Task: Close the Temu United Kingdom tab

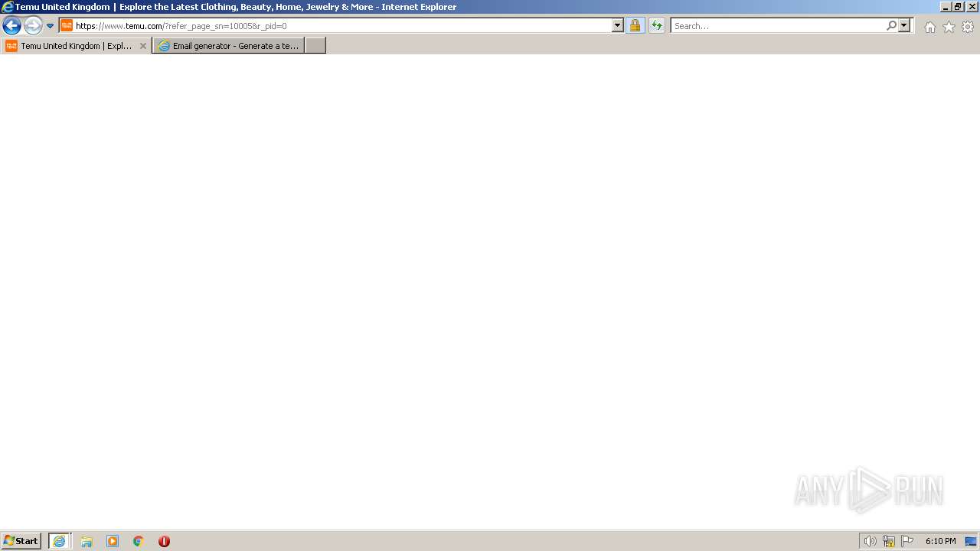Action: tap(142, 46)
